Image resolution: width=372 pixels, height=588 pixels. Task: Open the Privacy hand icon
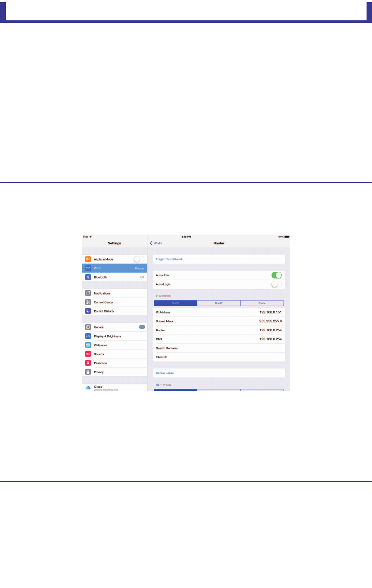coord(88,372)
